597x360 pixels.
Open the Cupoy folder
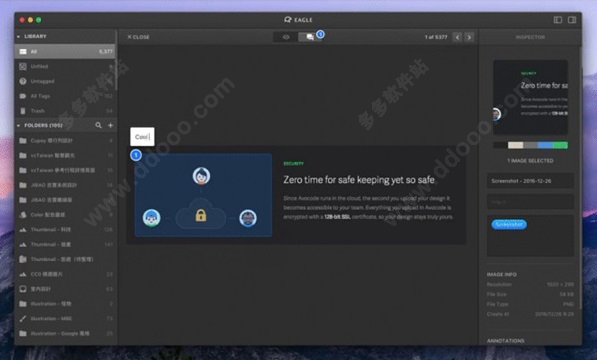click(65, 140)
